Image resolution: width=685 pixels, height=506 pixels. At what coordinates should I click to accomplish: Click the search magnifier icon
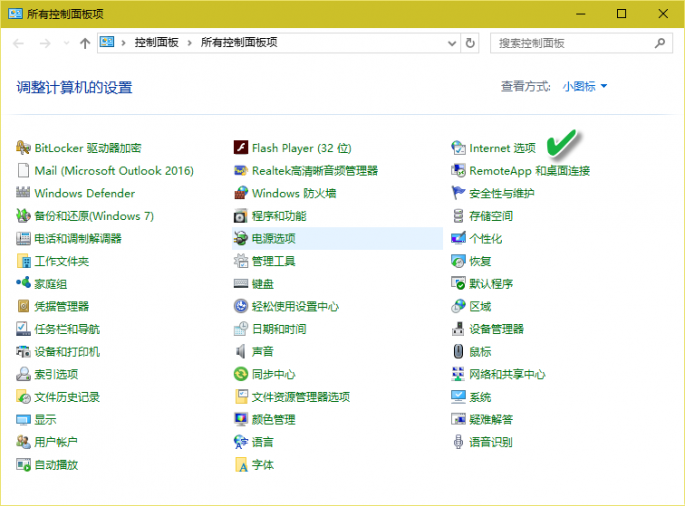(660, 43)
